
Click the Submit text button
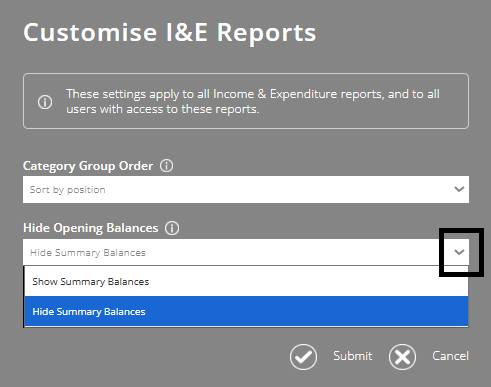tap(353, 356)
